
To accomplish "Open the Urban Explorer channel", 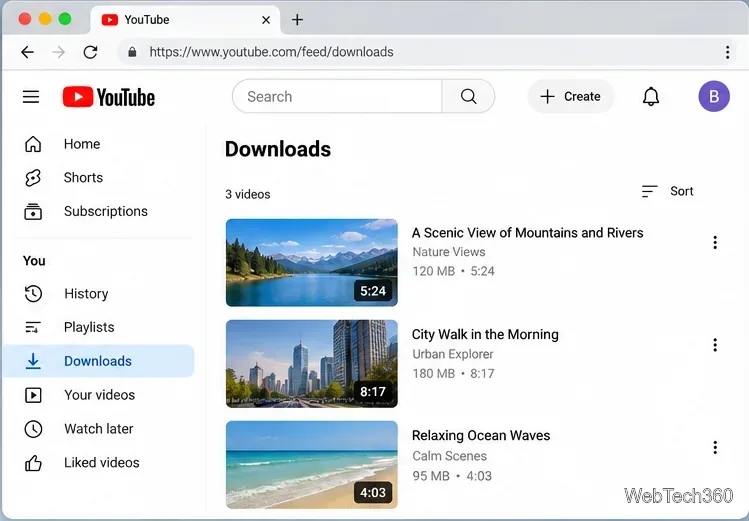I will 453,354.
